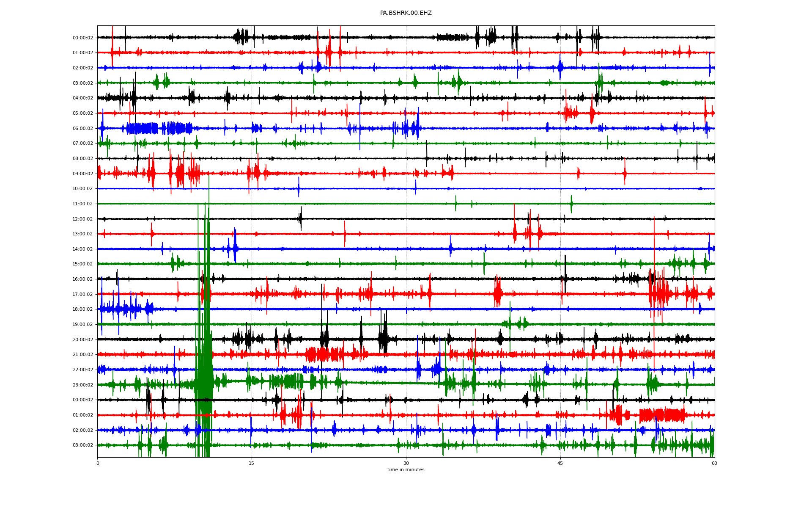The width and height of the screenshot is (812, 508).
Task: Click the 11:00:02 hour label
Action: click(82, 204)
